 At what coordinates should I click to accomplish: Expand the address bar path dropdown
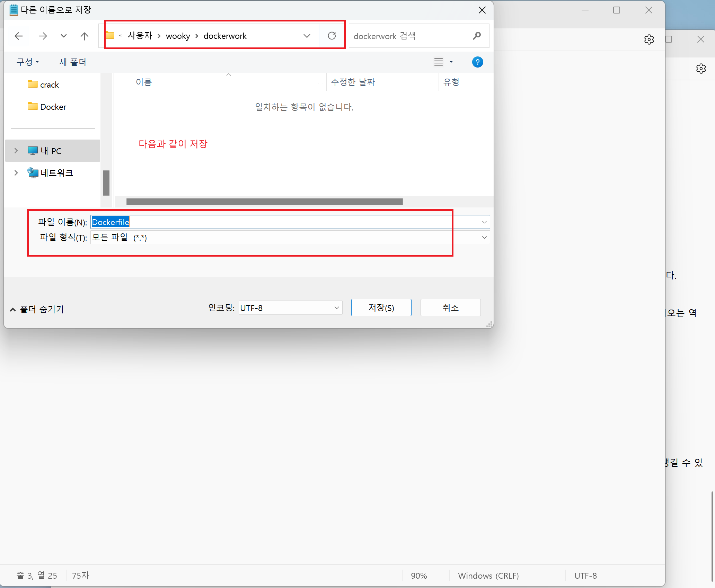(x=307, y=36)
